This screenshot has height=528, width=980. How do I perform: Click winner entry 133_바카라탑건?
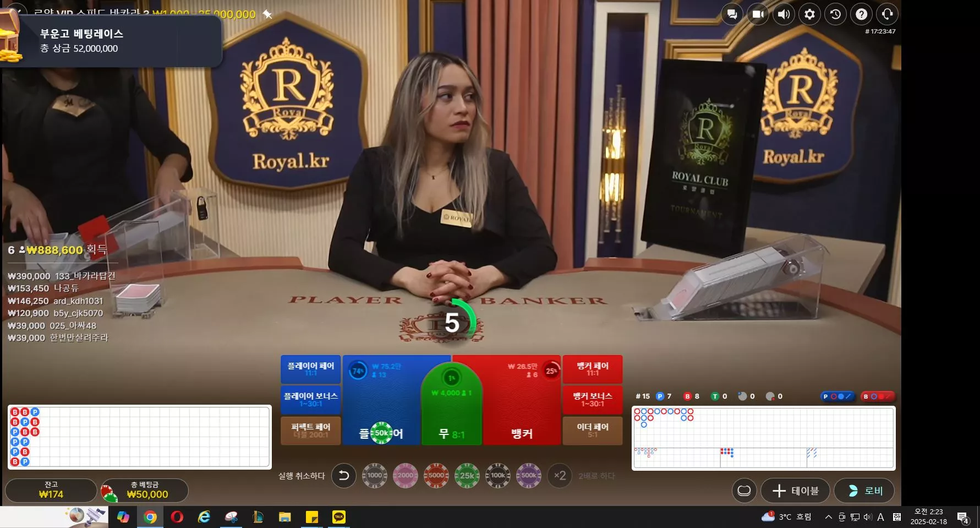click(62, 276)
